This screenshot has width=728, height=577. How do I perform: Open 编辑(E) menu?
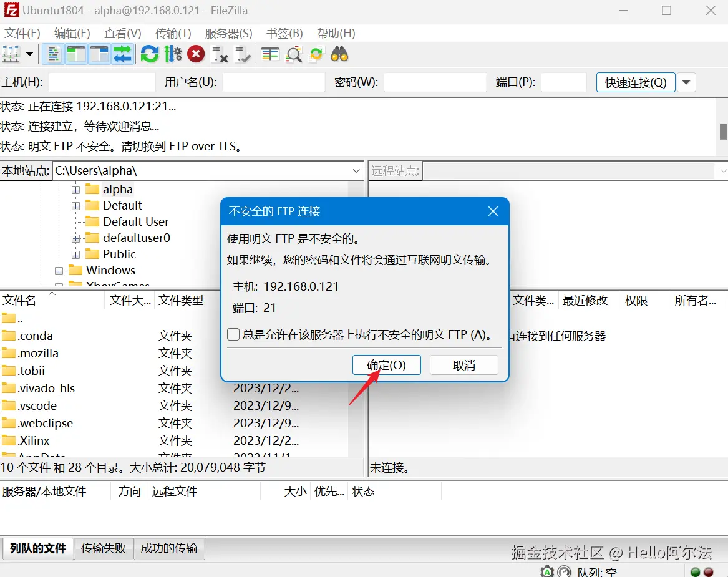[72, 34]
